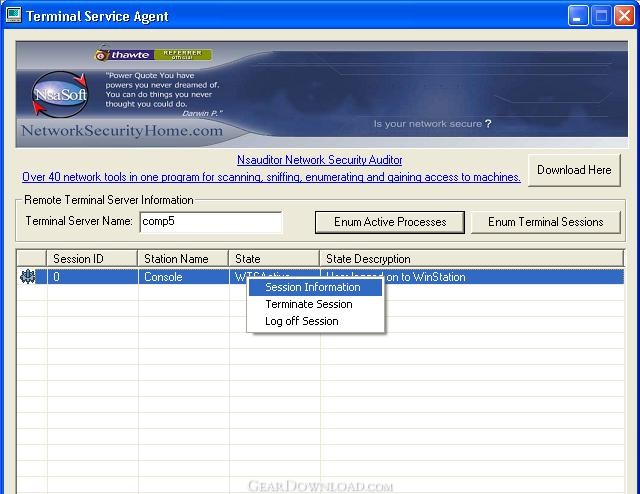Click the thawte referrer badge
The width and height of the screenshot is (640, 494).
(153, 54)
